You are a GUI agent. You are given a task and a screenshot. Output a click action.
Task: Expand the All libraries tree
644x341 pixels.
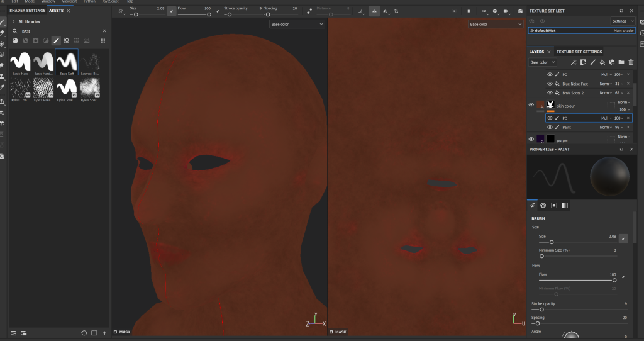pos(14,21)
